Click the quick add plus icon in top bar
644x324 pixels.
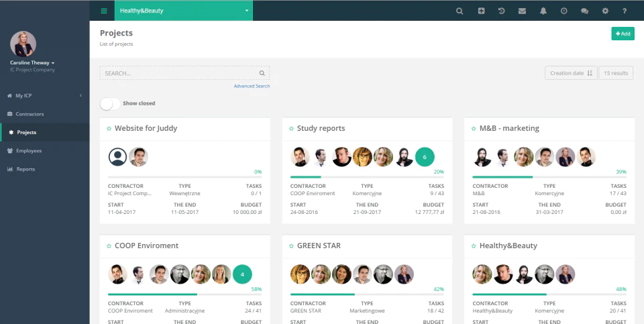click(481, 11)
